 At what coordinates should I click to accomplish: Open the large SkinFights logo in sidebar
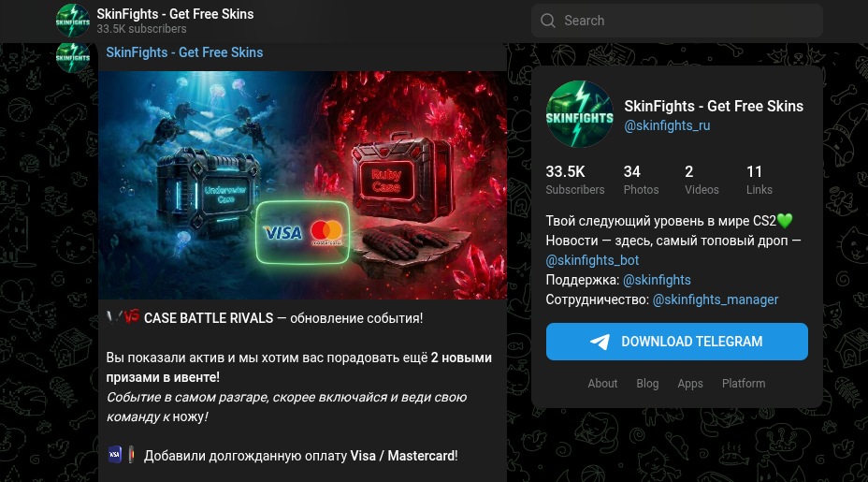click(x=580, y=114)
